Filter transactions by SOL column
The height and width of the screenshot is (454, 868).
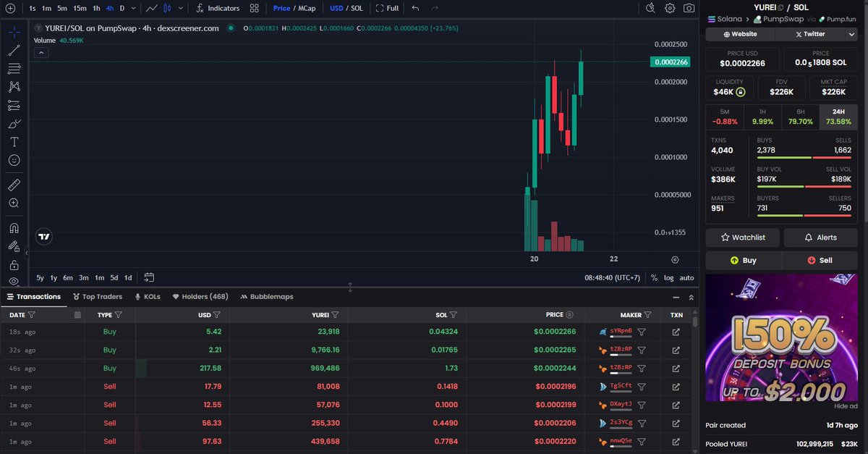pos(454,315)
